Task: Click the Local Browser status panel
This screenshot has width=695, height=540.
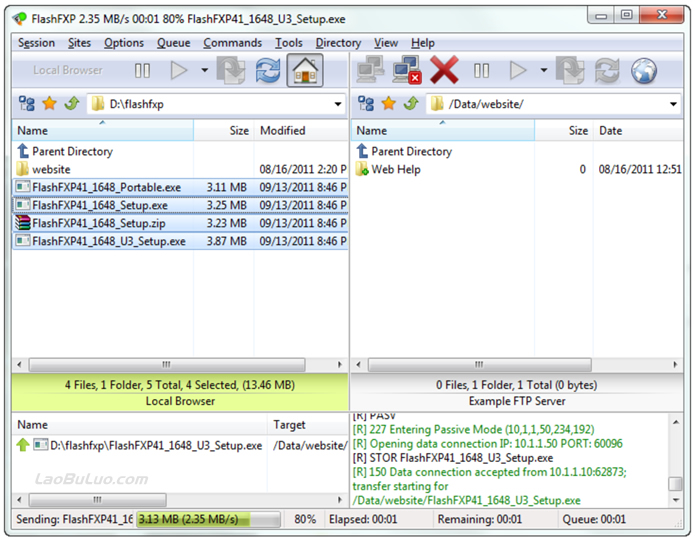Action: click(x=180, y=393)
